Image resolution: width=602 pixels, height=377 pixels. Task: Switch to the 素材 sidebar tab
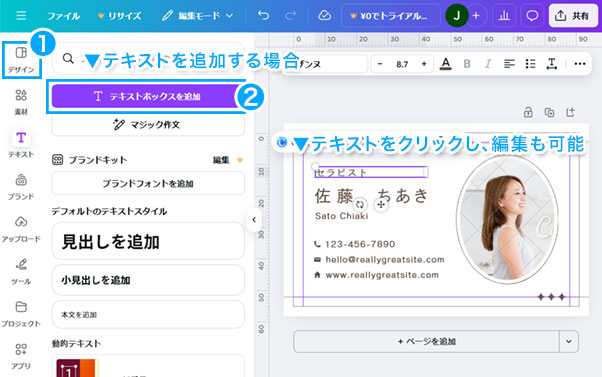21,102
